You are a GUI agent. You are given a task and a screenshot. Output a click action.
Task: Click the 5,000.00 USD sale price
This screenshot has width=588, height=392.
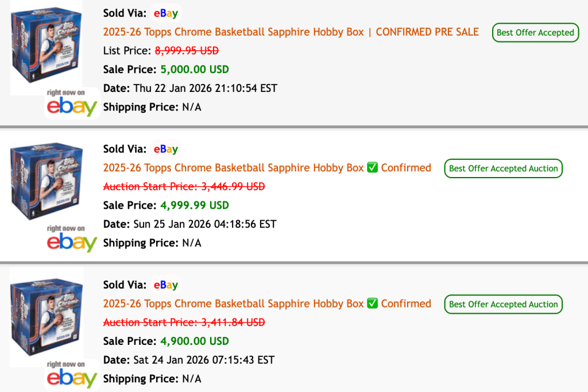click(x=194, y=70)
